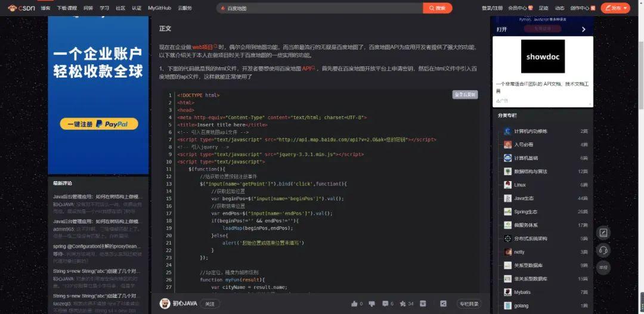Click 登录后复制 copy button on code block
Viewport: 644px width, 314px height.
(465, 95)
